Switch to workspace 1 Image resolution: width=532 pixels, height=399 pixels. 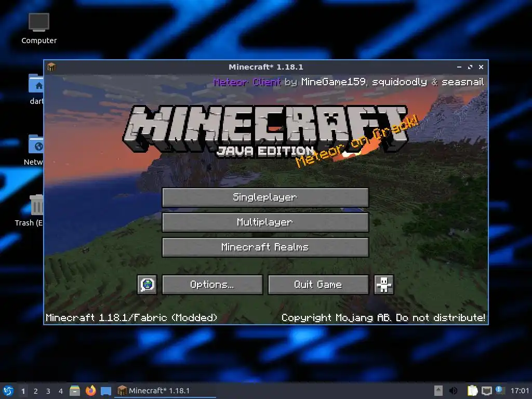point(23,391)
